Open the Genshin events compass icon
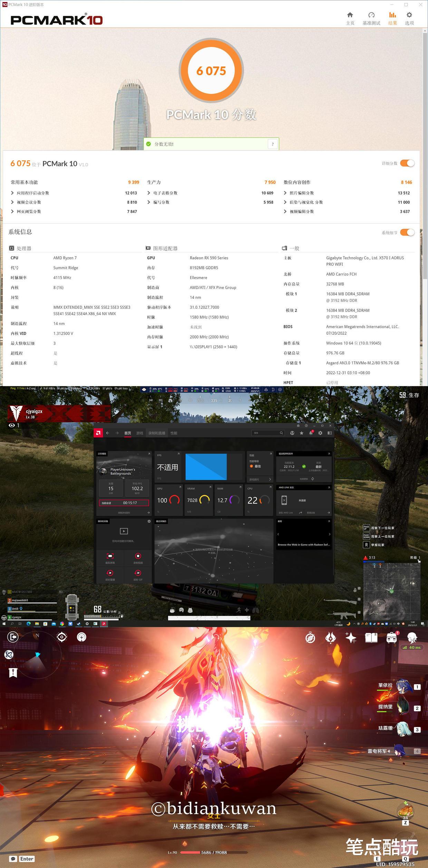The image size is (428, 868). click(x=310, y=638)
